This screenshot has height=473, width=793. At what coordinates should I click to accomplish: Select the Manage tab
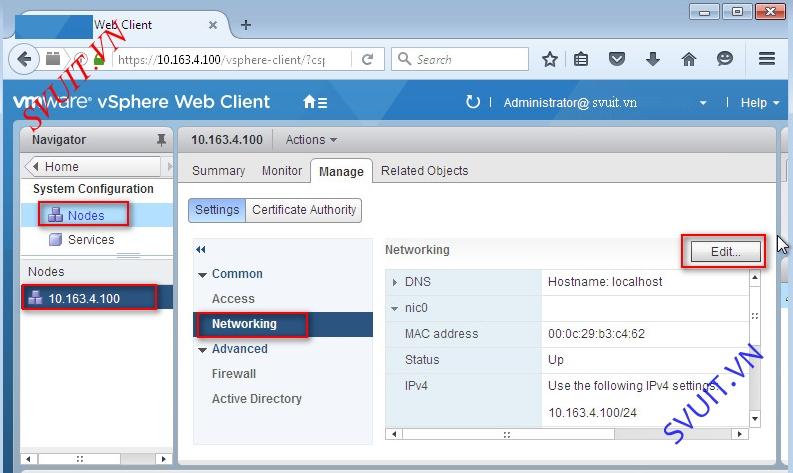tap(341, 171)
